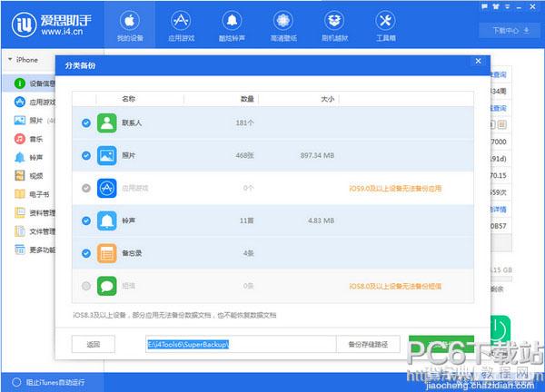Click the blue 照片 photos icon in list
This screenshot has width=545, height=392.
(106, 155)
